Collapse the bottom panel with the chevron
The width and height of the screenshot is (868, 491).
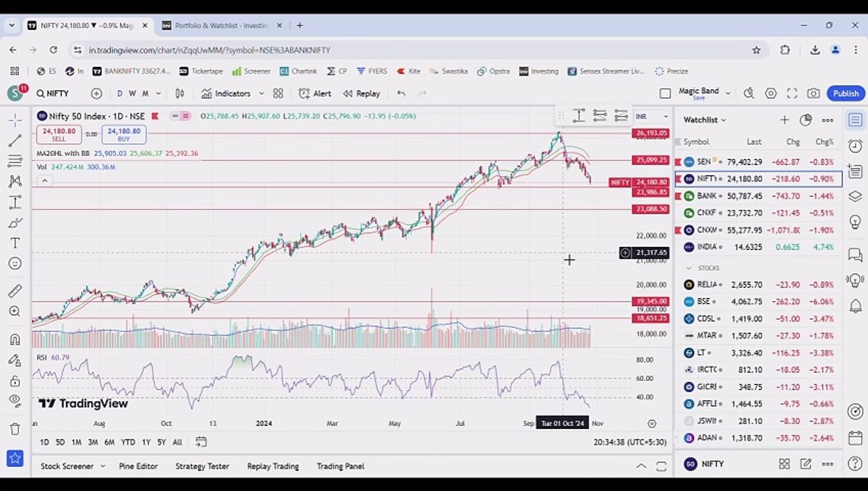[641, 466]
